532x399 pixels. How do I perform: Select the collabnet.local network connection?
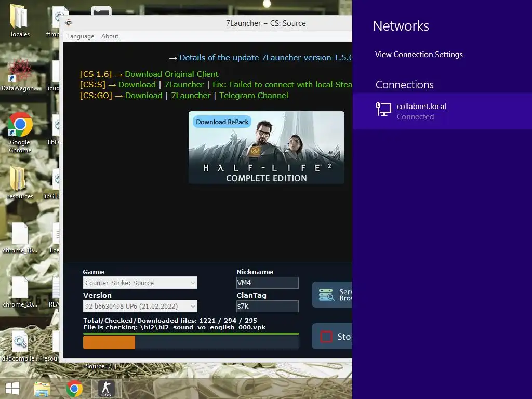[x=442, y=111]
